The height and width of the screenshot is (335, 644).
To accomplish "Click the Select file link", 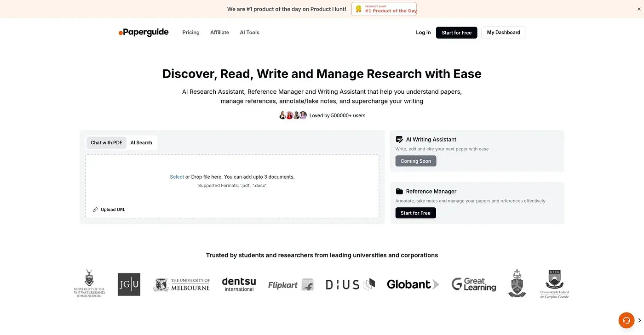I will tap(177, 176).
